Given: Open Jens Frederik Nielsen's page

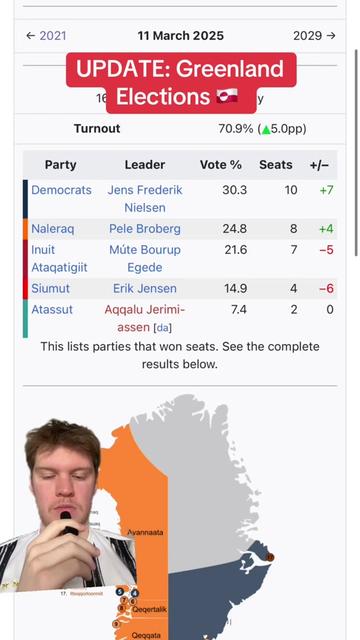Looking at the screenshot, I should pyautogui.click(x=145, y=199).
